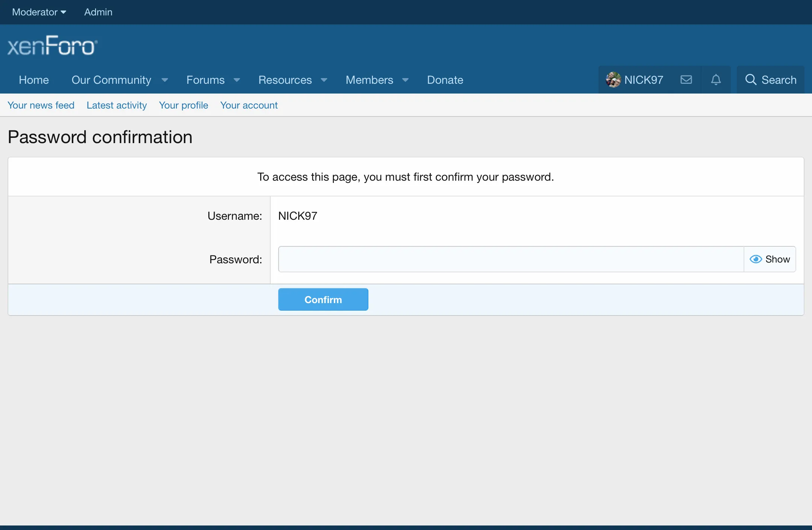Go to the Home tab

[x=34, y=80]
